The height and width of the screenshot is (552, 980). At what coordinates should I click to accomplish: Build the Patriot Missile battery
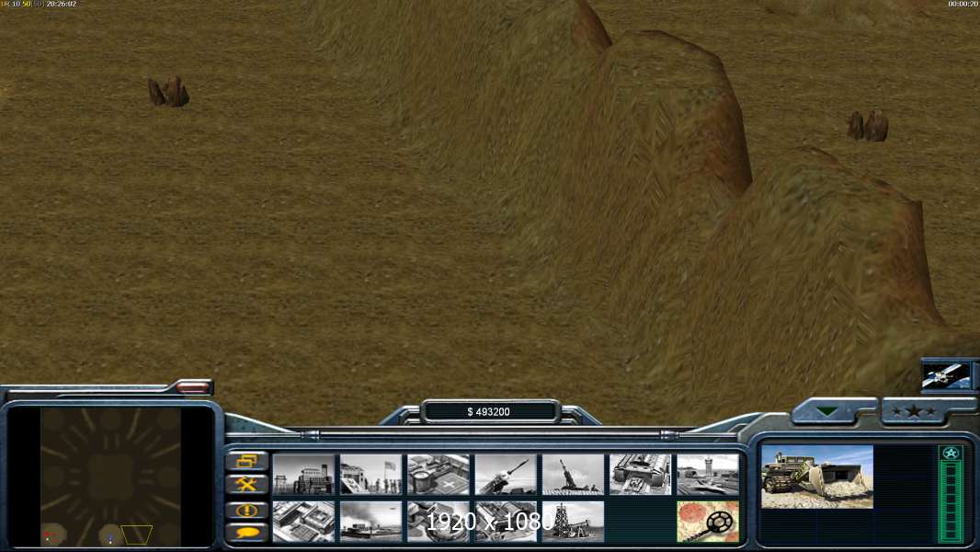[506, 475]
